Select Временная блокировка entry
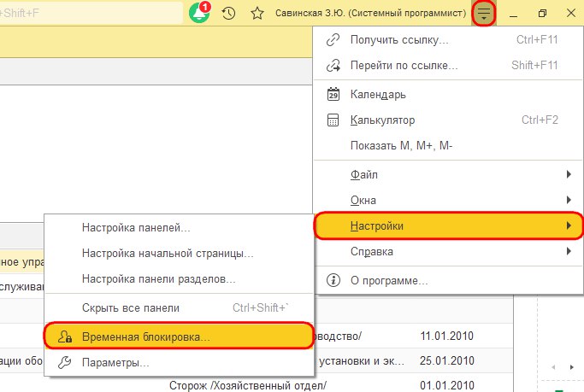584x392 pixels. (179, 336)
